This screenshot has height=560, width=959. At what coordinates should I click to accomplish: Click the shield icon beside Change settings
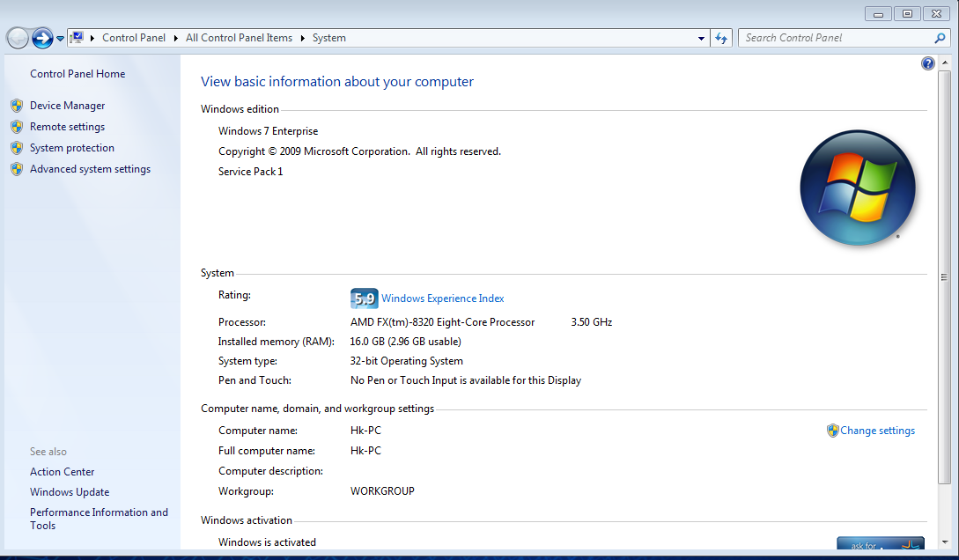pyautogui.click(x=832, y=431)
